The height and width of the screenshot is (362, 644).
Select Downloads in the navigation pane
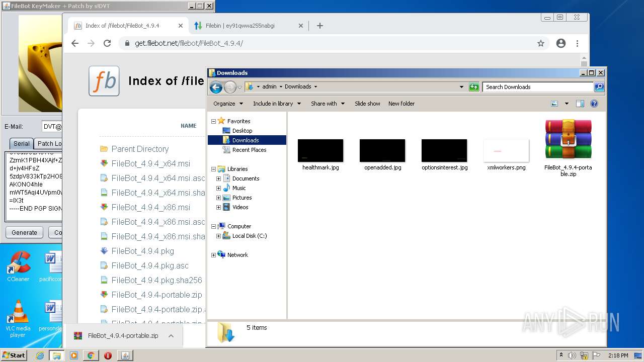tap(246, 140)
